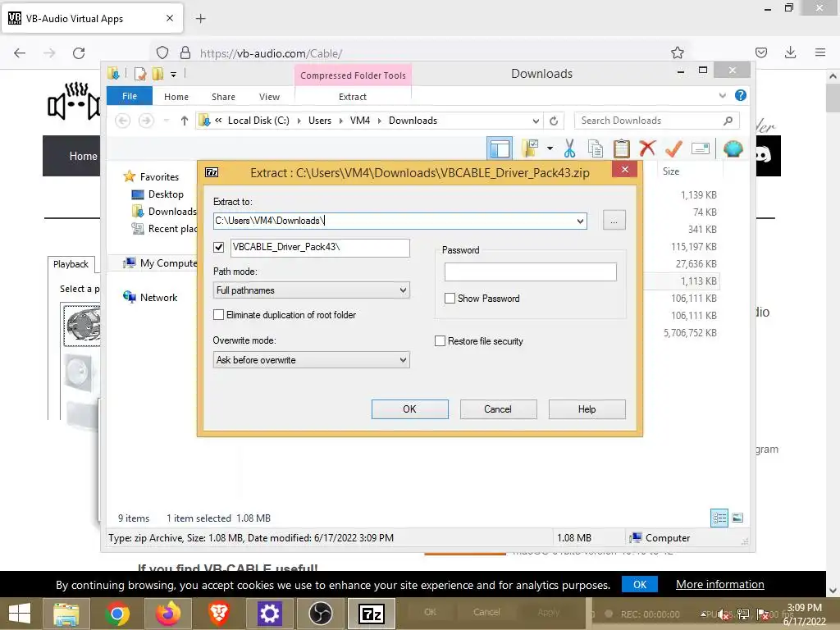Open the Firefox hamburger menu
This screenshot has width=840, height=630.
[x=820, y=52]
